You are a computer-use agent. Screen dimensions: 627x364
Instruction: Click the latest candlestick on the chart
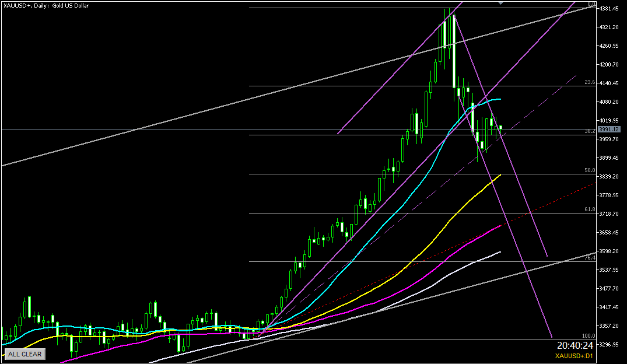pyautogui.click(x=500, y=128)
